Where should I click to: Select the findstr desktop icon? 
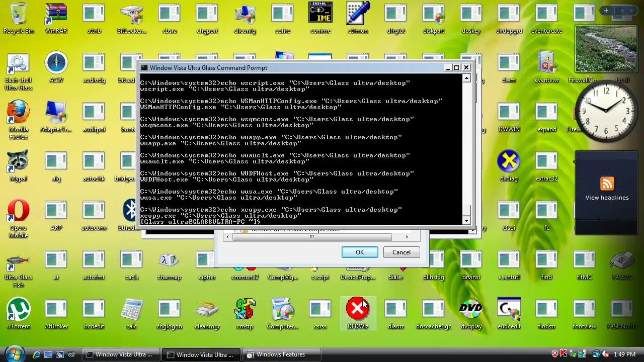(x=546, y=314)
